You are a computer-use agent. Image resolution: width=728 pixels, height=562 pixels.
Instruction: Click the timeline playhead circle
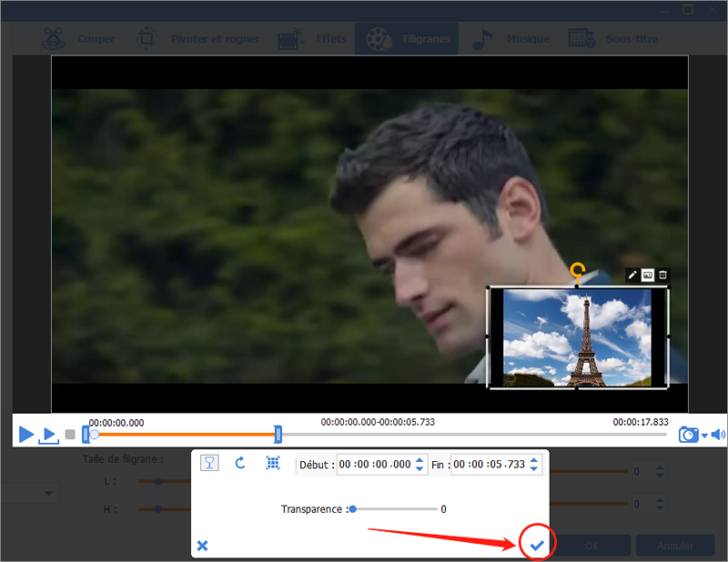(95, 435)
